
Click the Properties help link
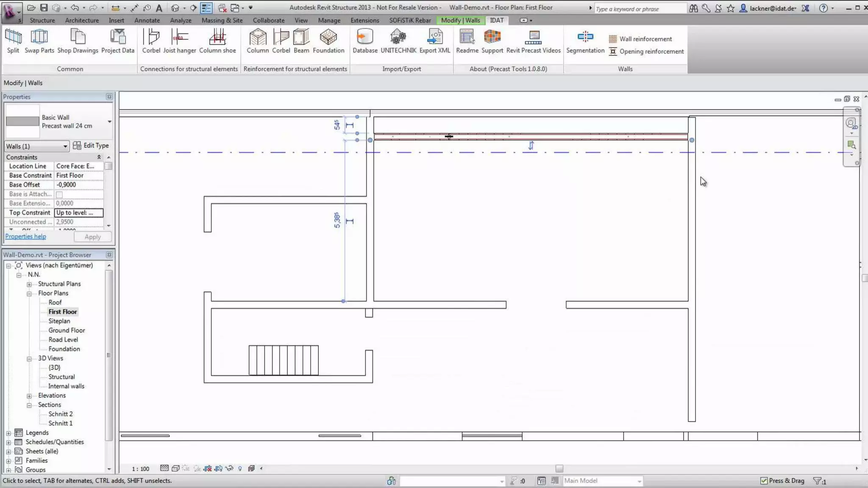[x=25, y=236]
